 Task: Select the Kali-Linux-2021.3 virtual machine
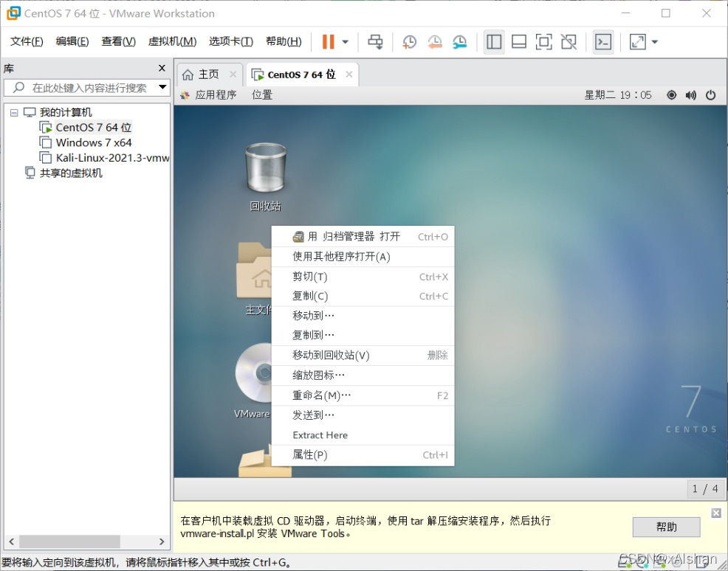(112, 158)
